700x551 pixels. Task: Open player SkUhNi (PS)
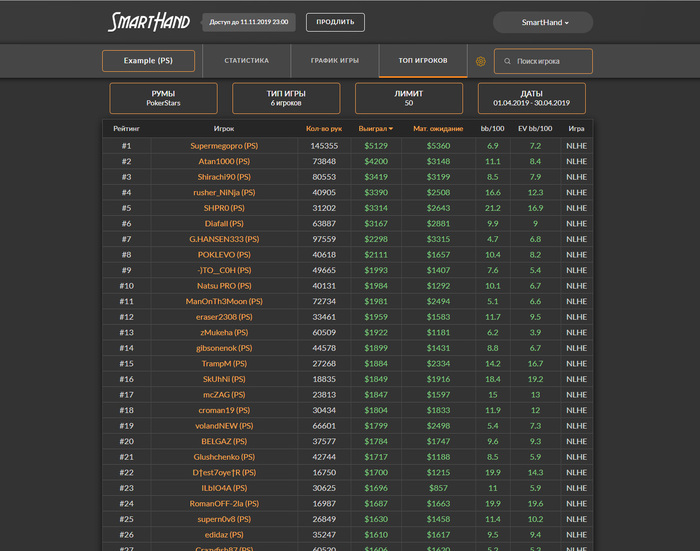click(x=224, y=380)
